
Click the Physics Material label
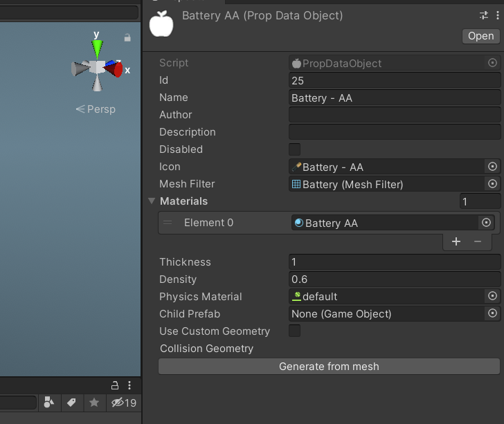point(201,297)
